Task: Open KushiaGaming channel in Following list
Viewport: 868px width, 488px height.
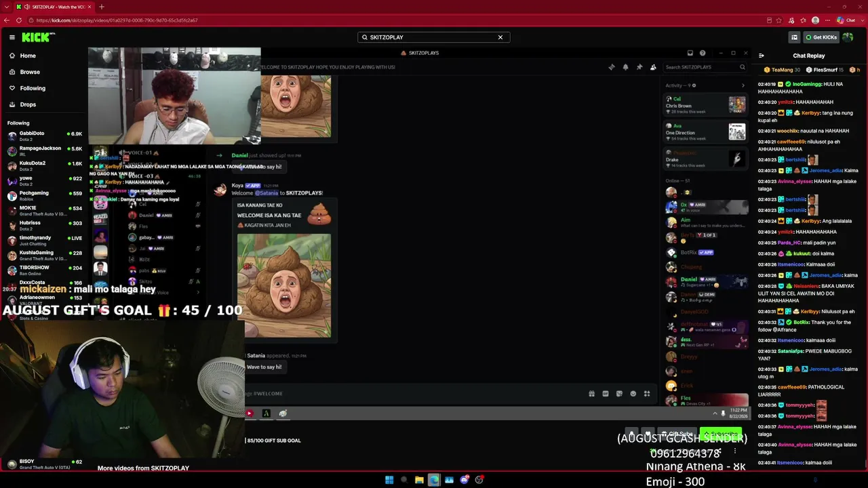Action: (44, 255)
